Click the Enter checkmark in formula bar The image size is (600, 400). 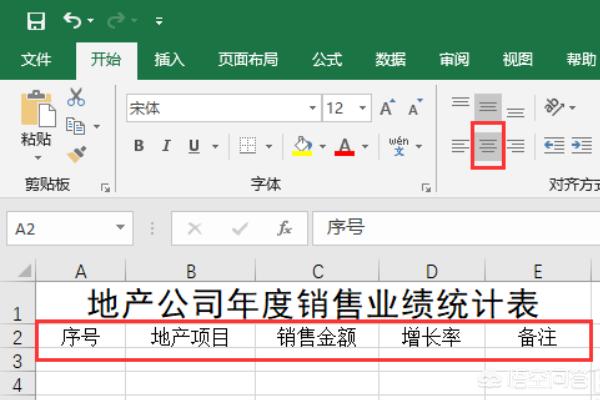(240, 229)
